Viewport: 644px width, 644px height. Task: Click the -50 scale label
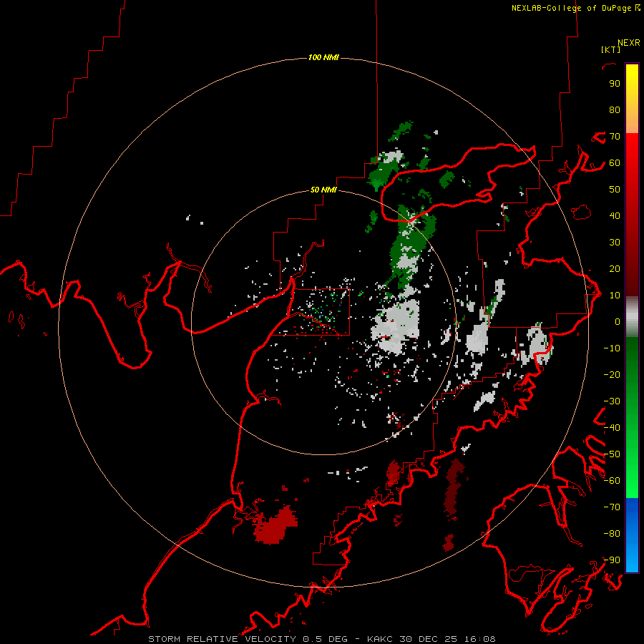pyautogui.click(x=612, y=454)
